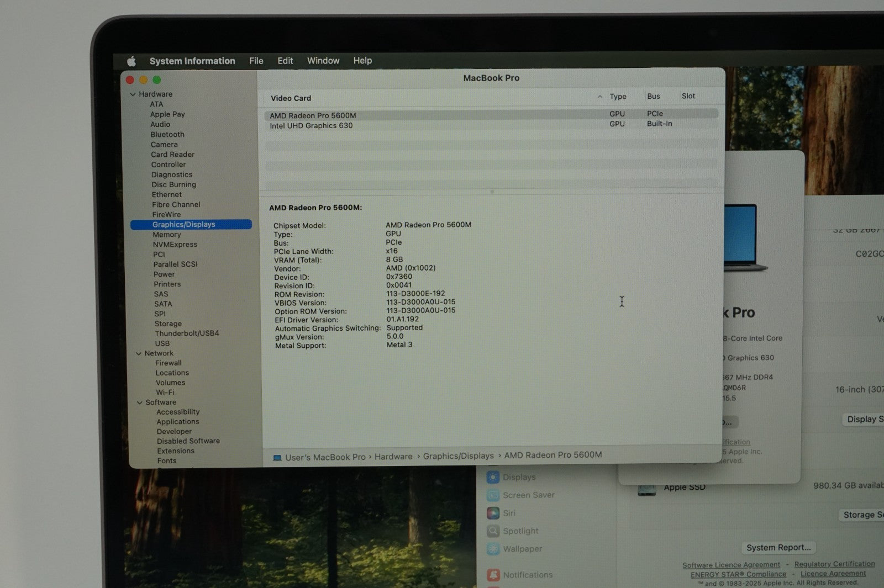Select Card Reader in the sidebar
884x588 pixels.
[172, 155]
